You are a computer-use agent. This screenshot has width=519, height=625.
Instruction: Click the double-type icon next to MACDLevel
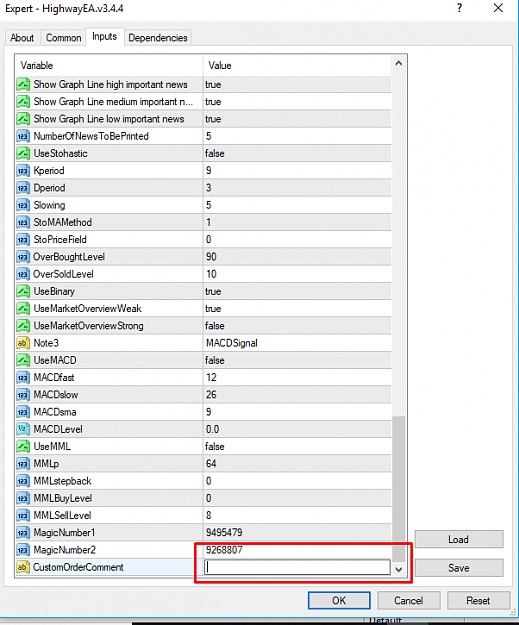click(23, 429)
